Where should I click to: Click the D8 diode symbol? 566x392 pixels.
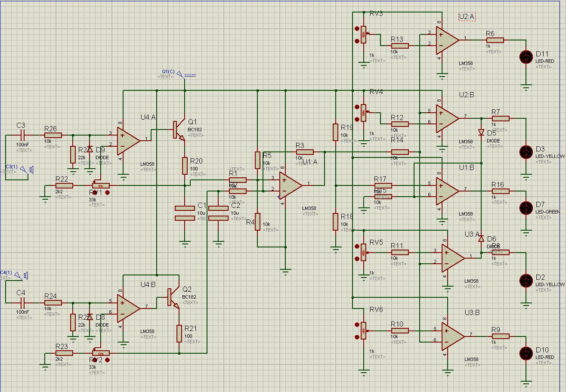tap(90, 317)
